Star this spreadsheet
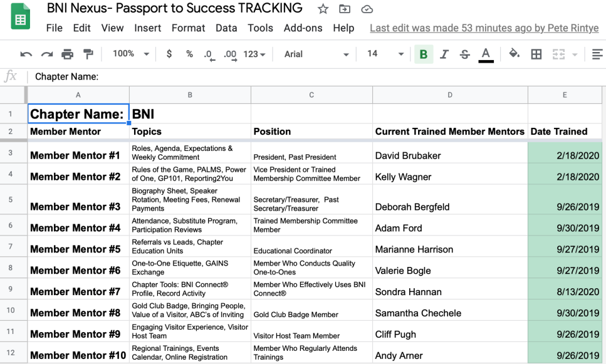The width and height of the screenshot is (606, 364). coord(323,9)
